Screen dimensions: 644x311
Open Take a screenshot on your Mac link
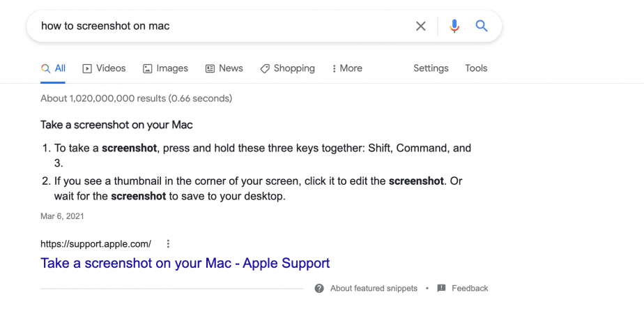[x=185, y=263]
